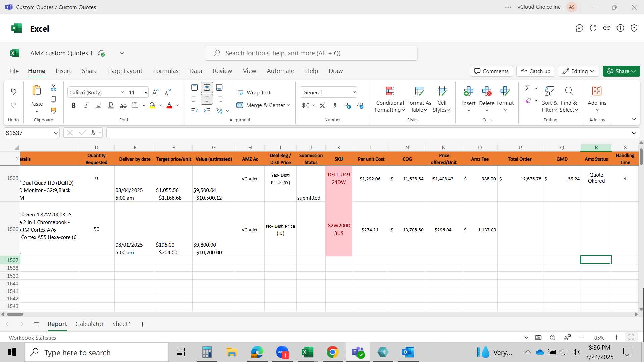Viewport: 644px width, 362px height.
Task: Click Workbook Statistics in status bar
Action: pos(33,338)
